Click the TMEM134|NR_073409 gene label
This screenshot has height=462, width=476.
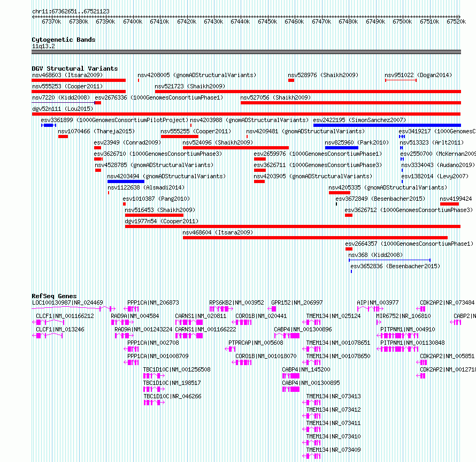333,450
